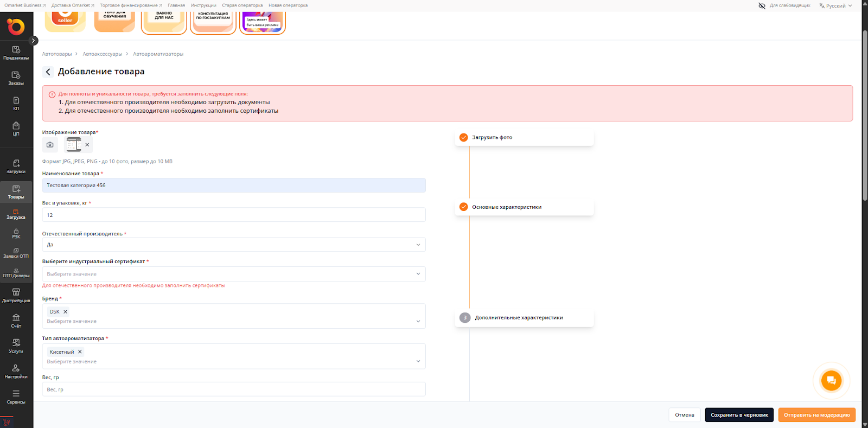Open the chat support bubble
The image size is (868, 428).
(831, 380)
